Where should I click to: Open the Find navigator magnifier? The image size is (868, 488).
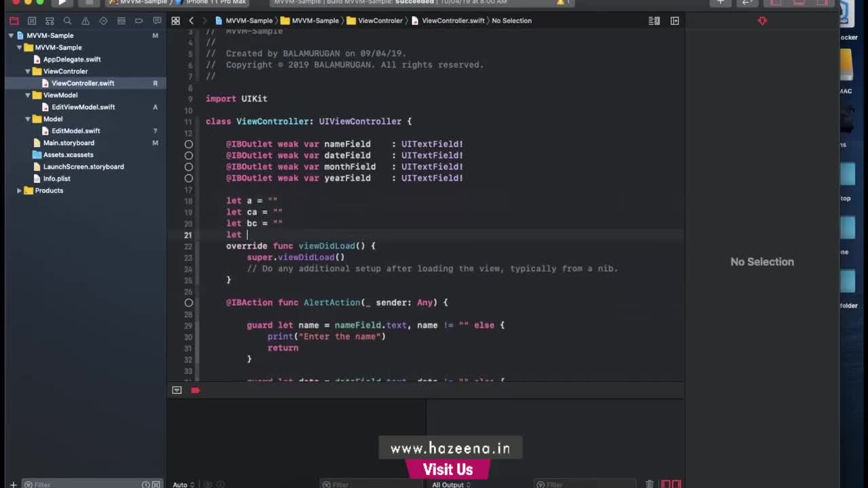[67, 21]
